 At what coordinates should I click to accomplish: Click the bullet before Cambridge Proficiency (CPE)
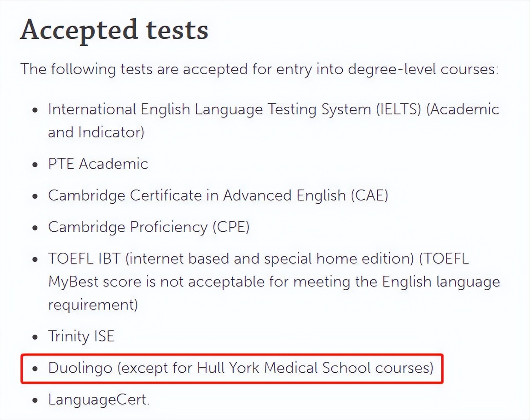point(35,228)
